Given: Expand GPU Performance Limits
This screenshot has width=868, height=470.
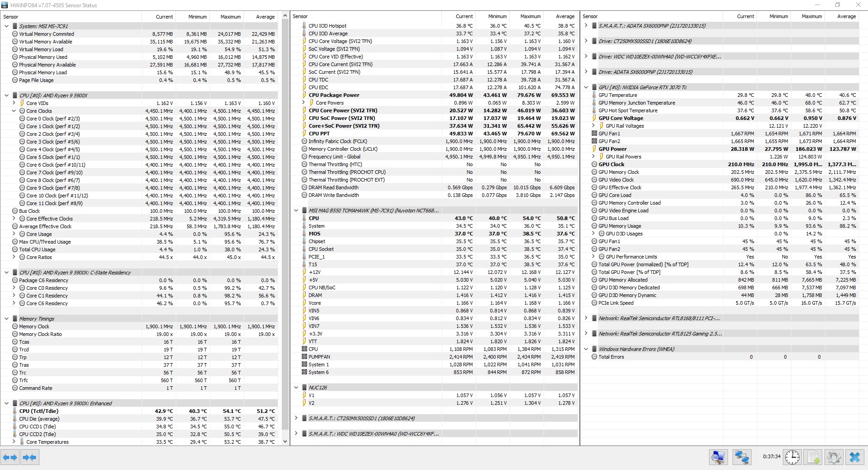Looking at the screenshot, I should pos(593,257).
